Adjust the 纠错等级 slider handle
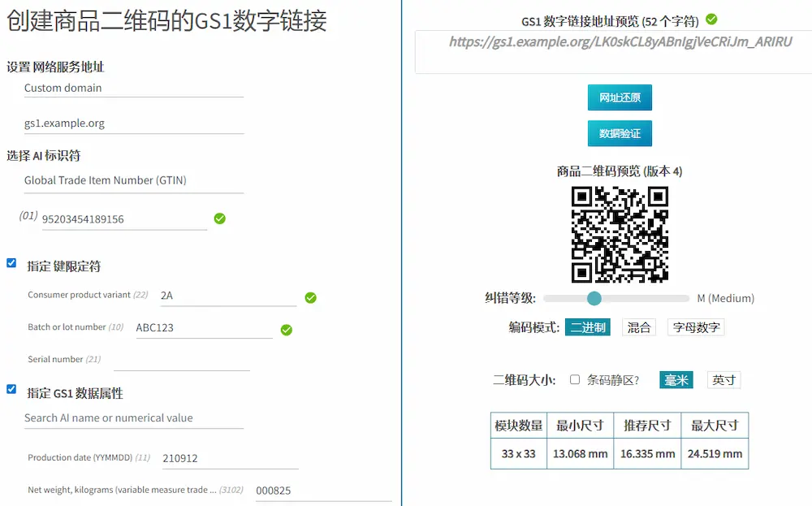This screenshot has height=506, width=812. [x=594, y=298]
